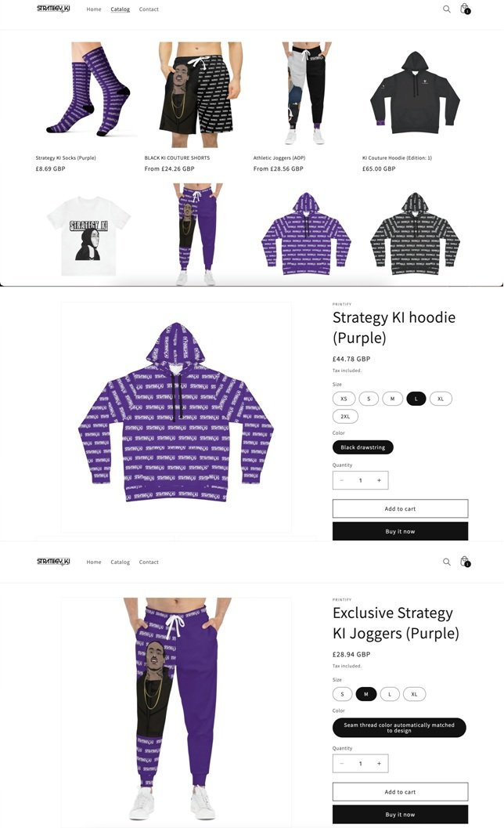Open the shopping cart icon in top header
504x828 pixels.
pos(464,9)
